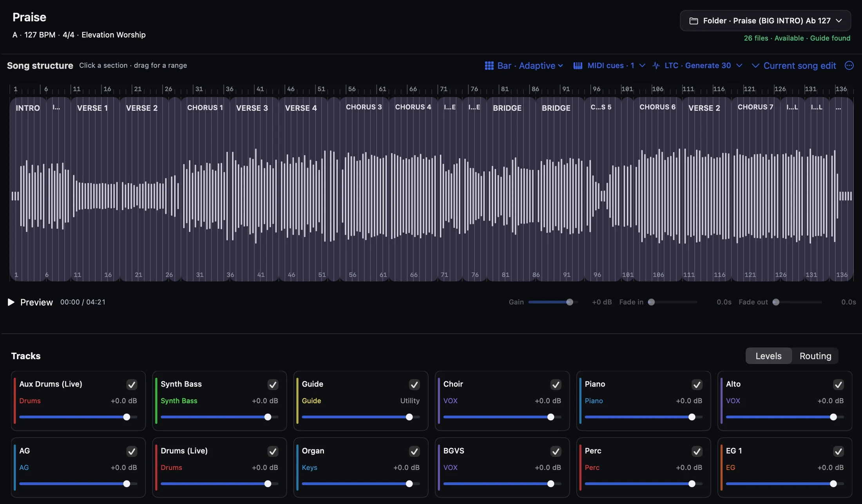Screen dimensions: 862x504
Task: Toggle the EG 1 track checkbox
Action: 838,451
